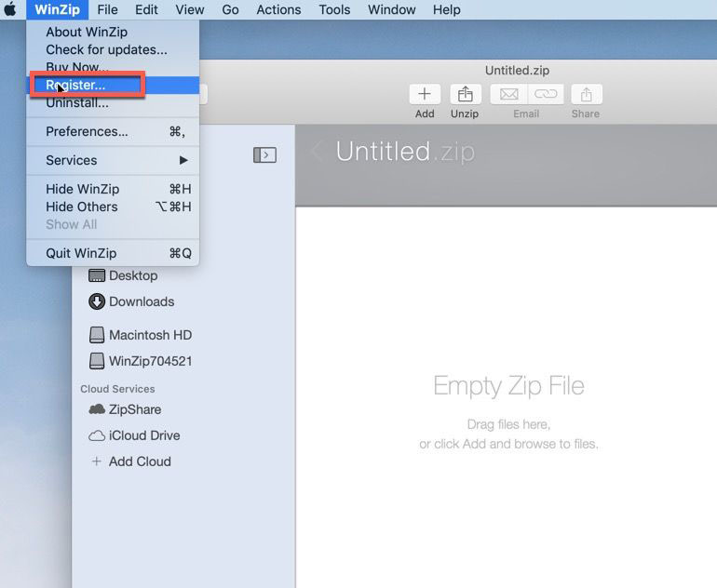Choose Hide Others
This screenshot has height=588, width=717.
point(113,207)
